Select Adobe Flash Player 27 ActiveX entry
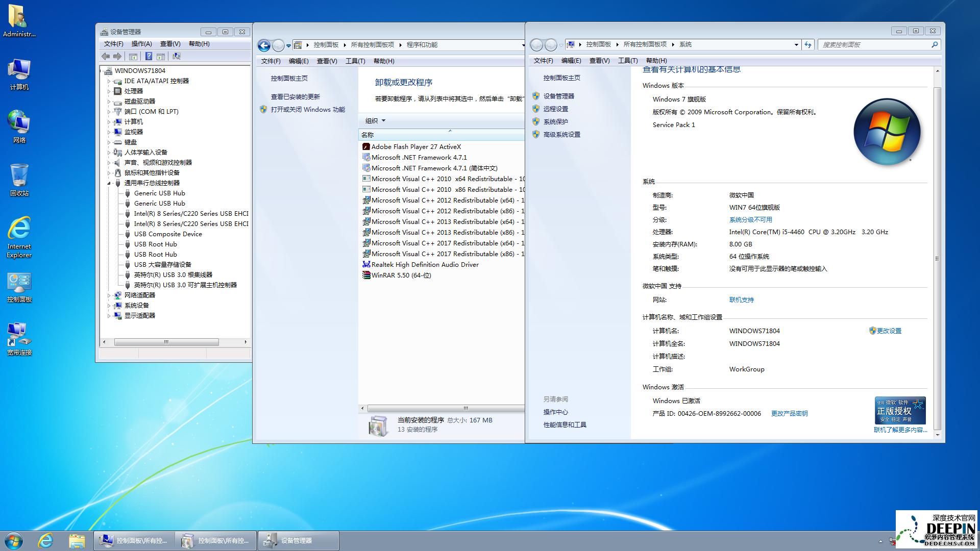The height and width of the screenshot is (551, 980). (x=418, y=146)
